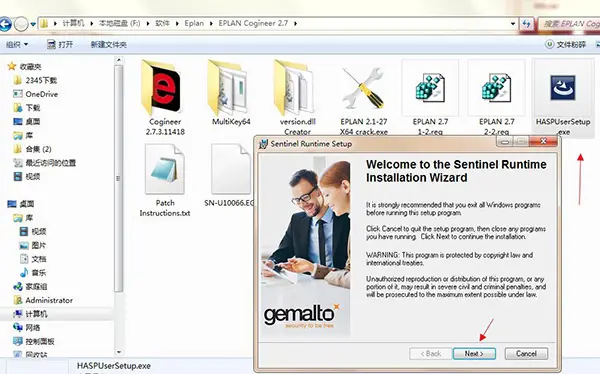Click Cancel in Sentinel Runtime Setup
The height and width of the screenshot is (374, 600).
[526, 354]
